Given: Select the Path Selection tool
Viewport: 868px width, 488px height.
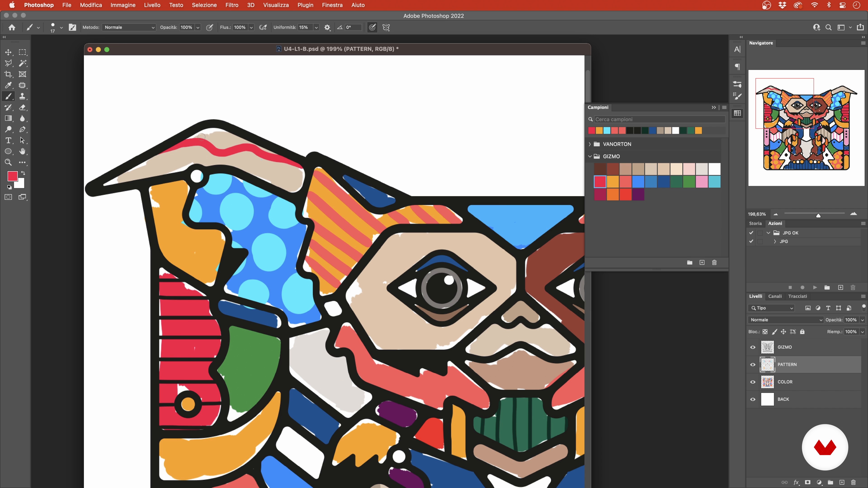Looking at the screenshot, I should [x=22, y=141].
